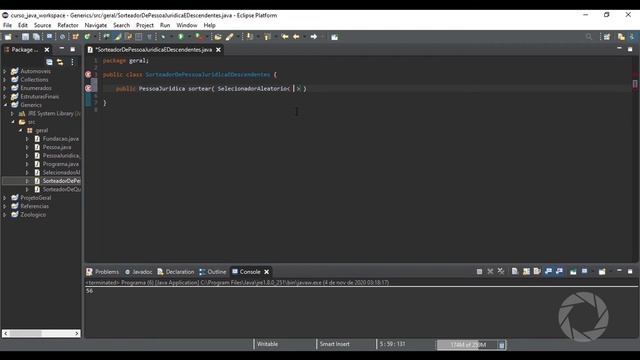Click the New Java Package toolbar icon
The height and width of the screenshot is (360, 640).
click(x=76, y=37)
